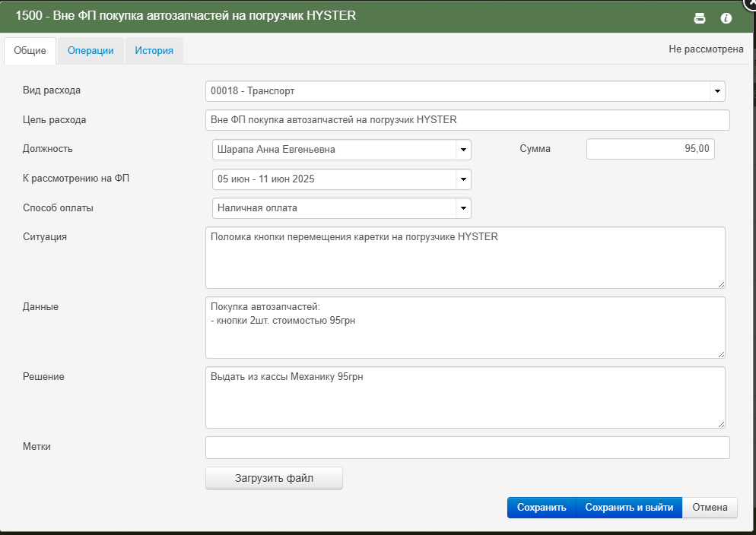Click the Загрузить файл button
The height and width of the screenshot is (535, 756).
pyautogui.click(x=274, y=478)
